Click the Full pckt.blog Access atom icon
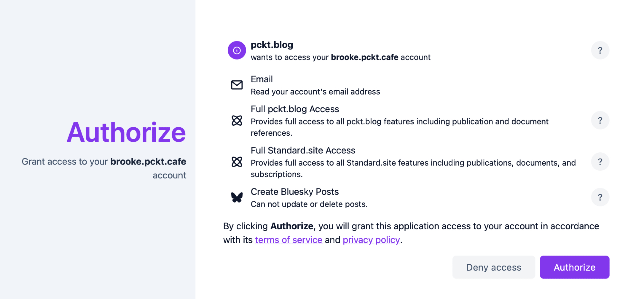The width and height of the screenshot is (644, 299). pyautogui.click(x=237, y=121)
